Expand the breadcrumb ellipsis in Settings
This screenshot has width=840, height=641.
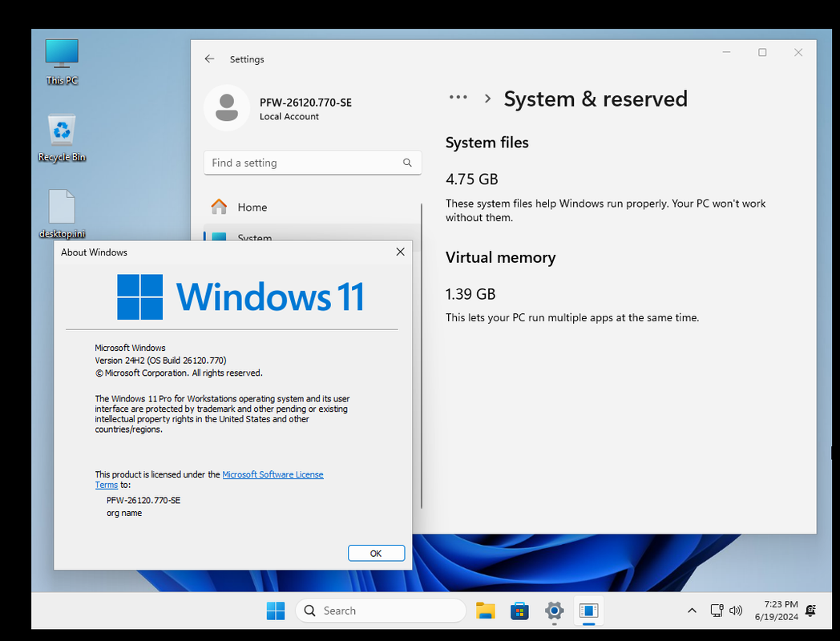(x=458, y=98)
